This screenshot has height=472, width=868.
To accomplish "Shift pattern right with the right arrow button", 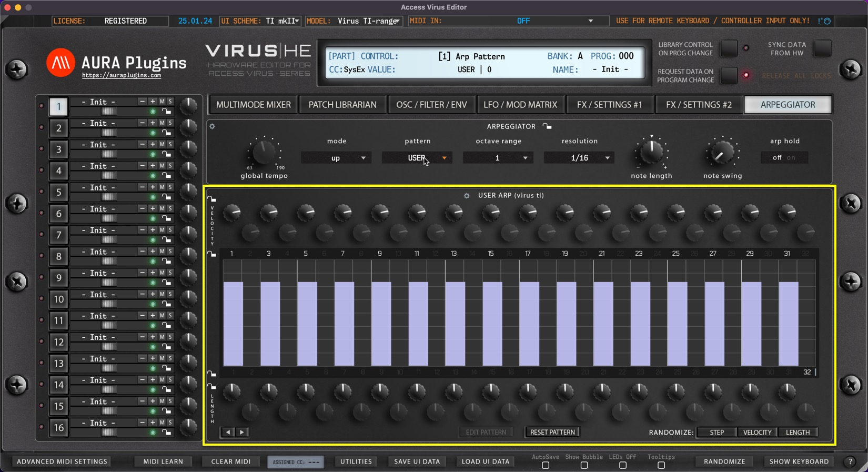I will pyautogui.click(x=242, y=432).
